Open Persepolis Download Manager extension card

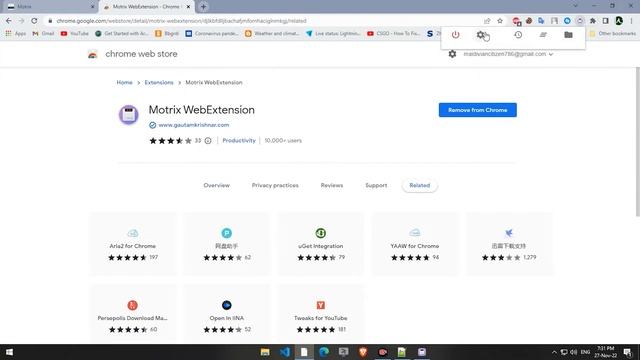pyautogui.click(x=133, y=315)
